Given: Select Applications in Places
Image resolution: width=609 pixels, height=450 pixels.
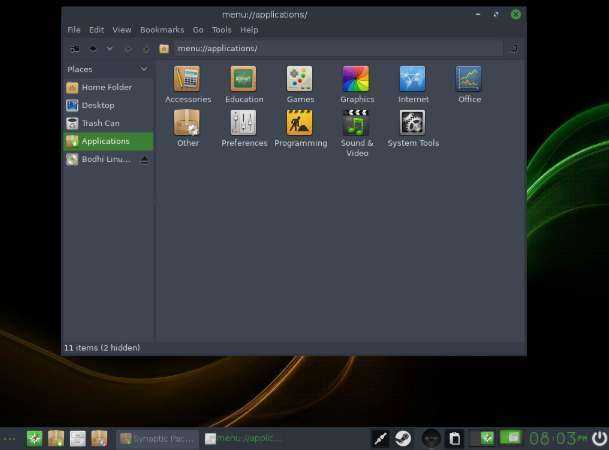Looking at the screenshot, I should click(x=108, y=141).
